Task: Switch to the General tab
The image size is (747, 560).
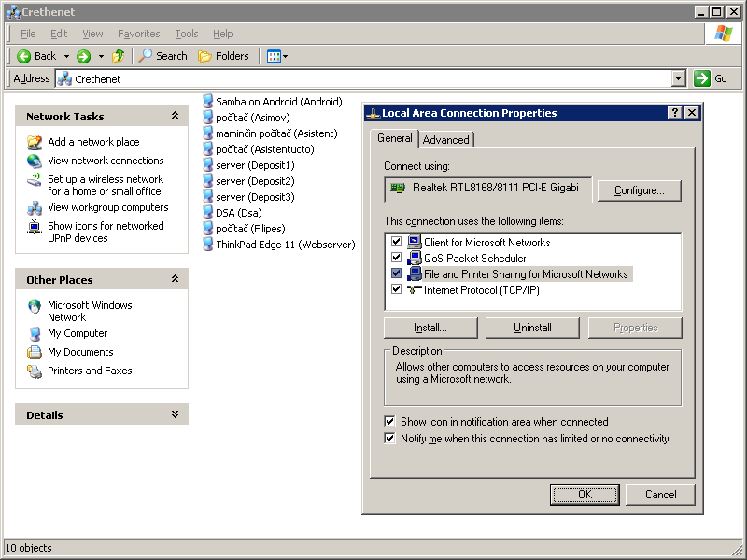Action: click(394, 138)
